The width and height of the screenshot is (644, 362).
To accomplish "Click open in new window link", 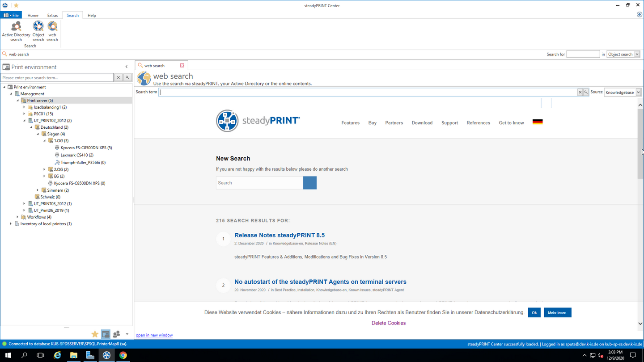I will [154, 335].
